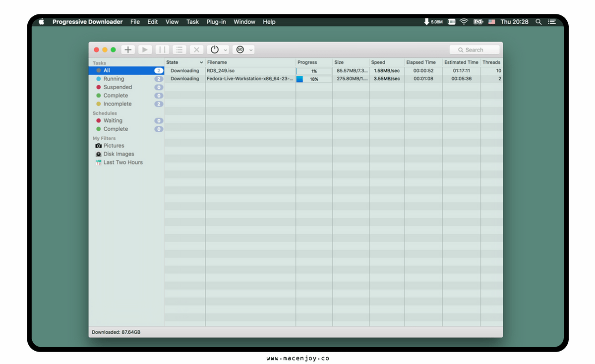Open the Window menu
595x364 pixels.
[244, 22]
